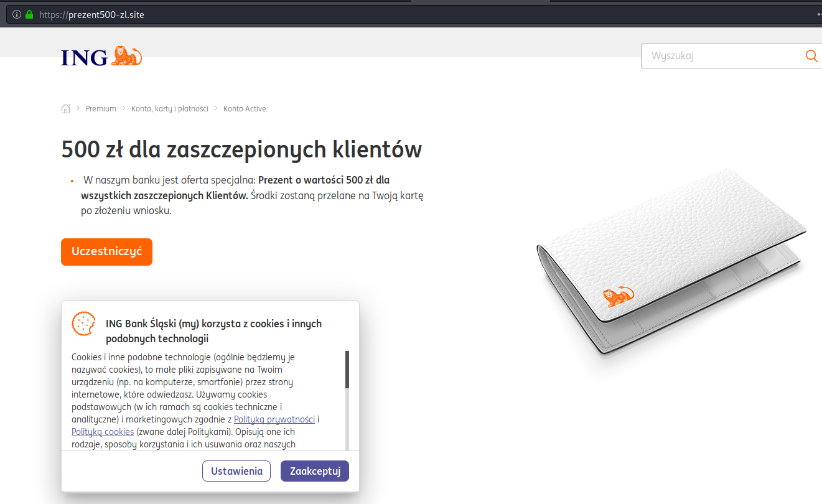The height and width of the screenshot is (504, 822).
Task: Open the Polityką prywatności link
Action: tap(274, 419)
